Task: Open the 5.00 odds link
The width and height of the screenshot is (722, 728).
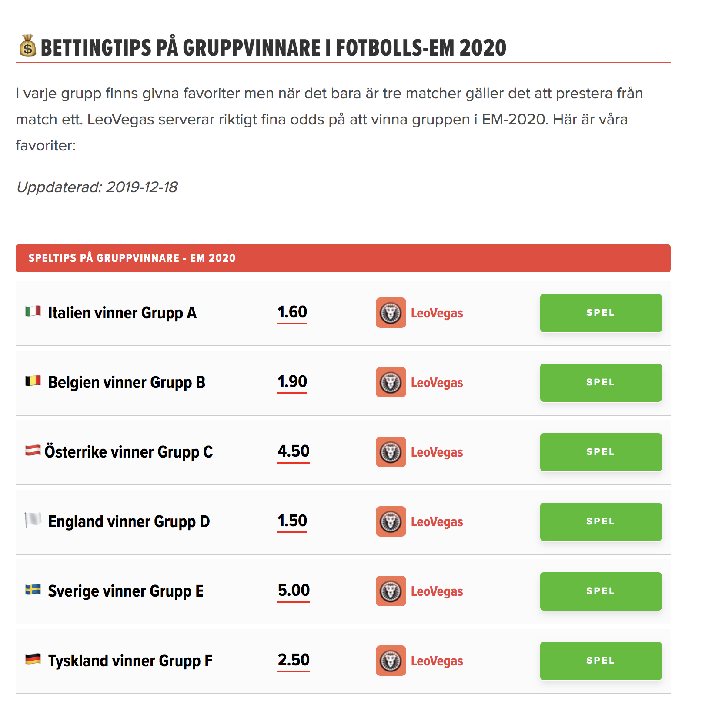Action: click(294, 591)
